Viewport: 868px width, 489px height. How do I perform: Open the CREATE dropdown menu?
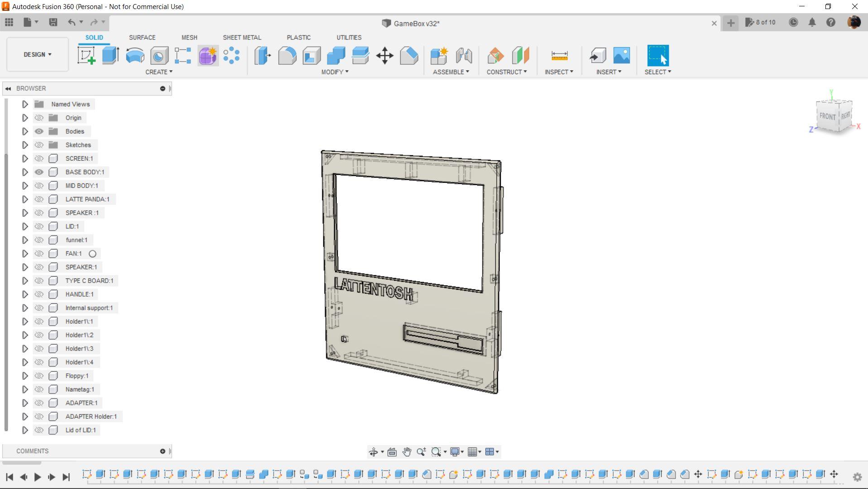coord(159,72)
